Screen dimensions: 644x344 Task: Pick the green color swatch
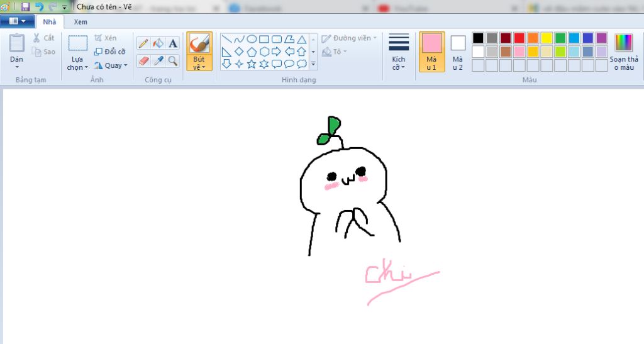point(560,38)
